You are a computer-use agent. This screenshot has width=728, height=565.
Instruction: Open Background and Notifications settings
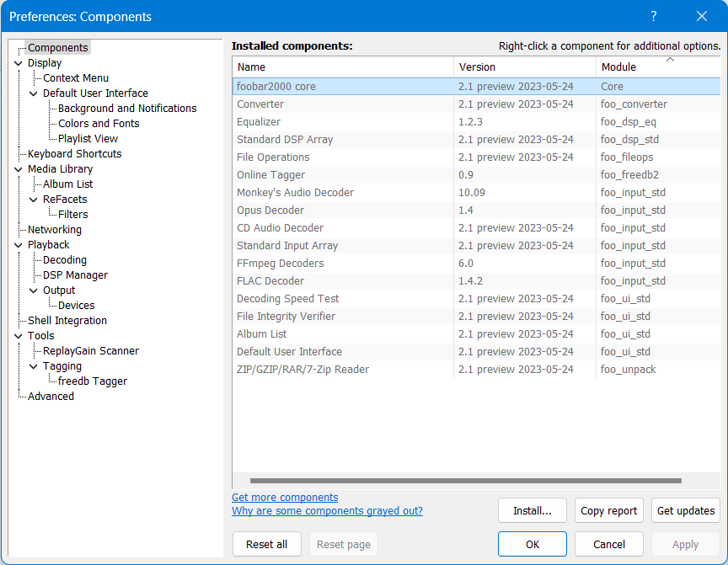point(127,109)
